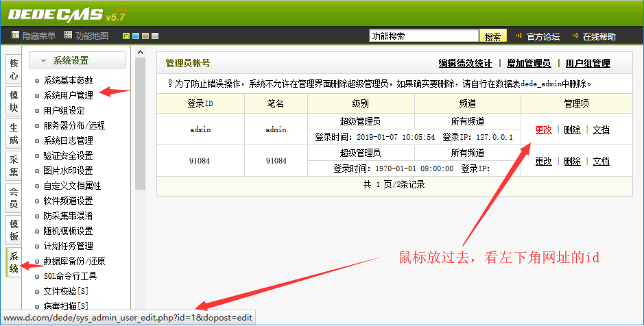The height and width of the screenshot is (326, 644).
Task: Open 官方论坛 official forum link
Action: [x=542, y=36]
